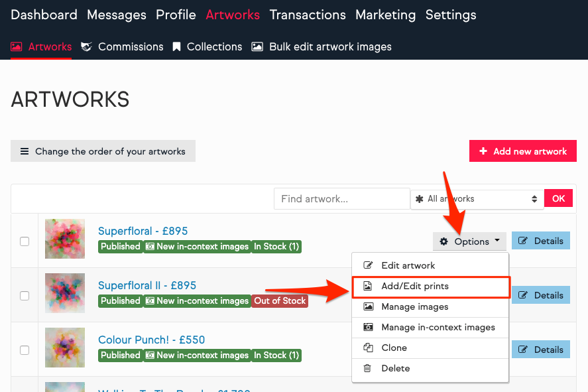
Task: Click the Collections bookmark icon
Action: (176, 46)
